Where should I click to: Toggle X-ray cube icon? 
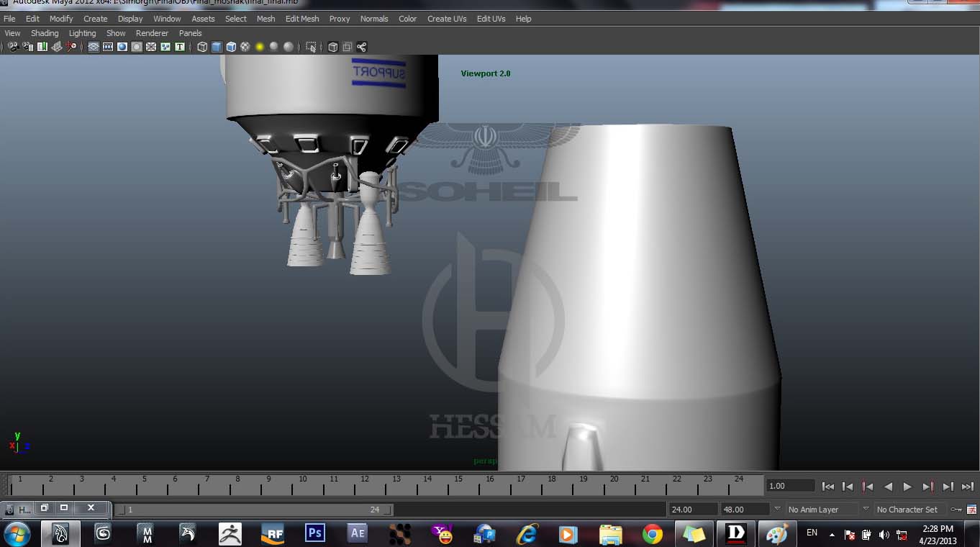point(332,47)
